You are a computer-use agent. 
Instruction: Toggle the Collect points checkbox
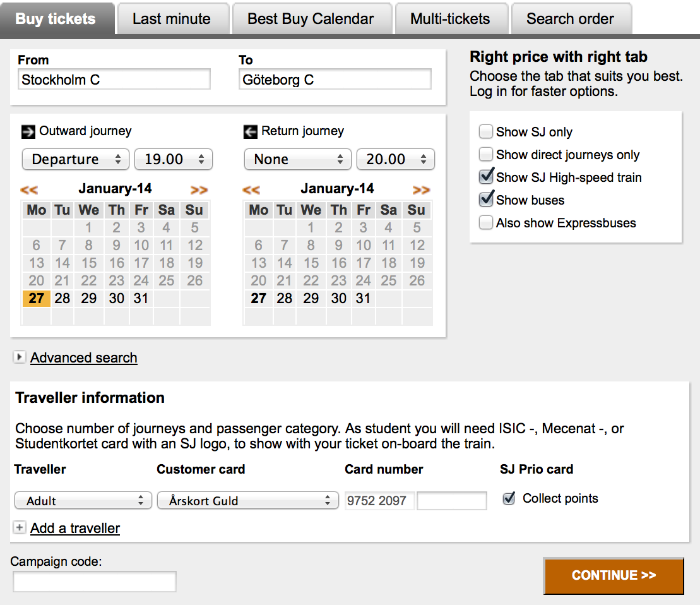pyautogui.click(x=509, y=499)
